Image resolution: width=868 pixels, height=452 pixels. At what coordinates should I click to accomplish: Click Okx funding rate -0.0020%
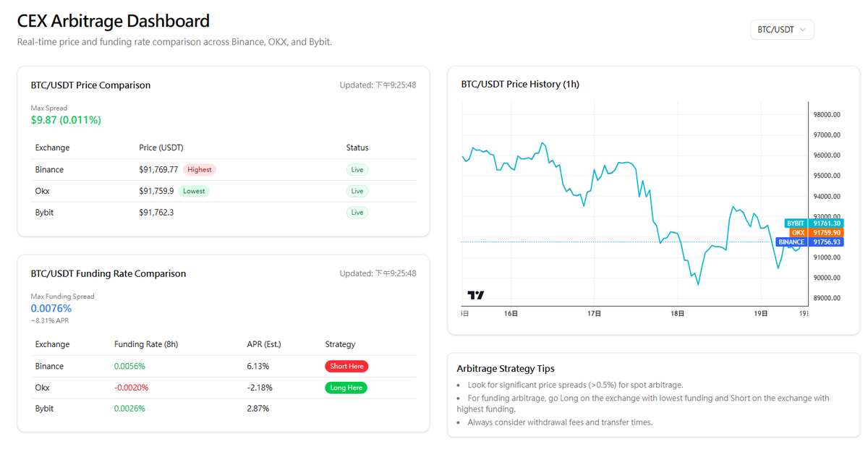point(131,388)
